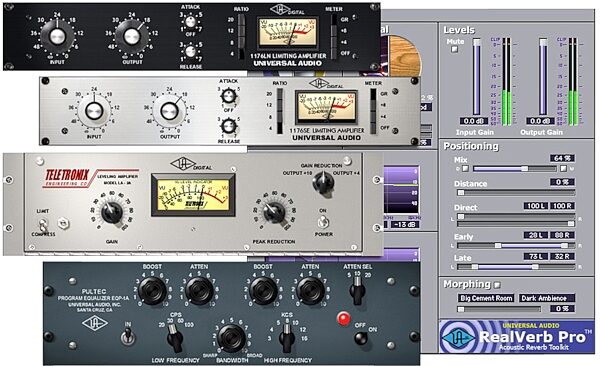Click the Pultec low frequency Atten knob
The height and width of the screenshot is (366, 600).
click(199, 291)
